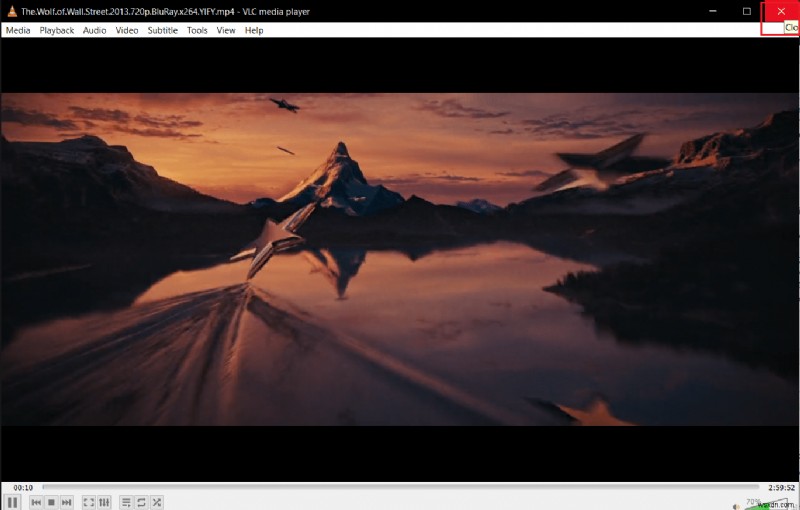800x510 pixels.
Task: Seek within the playback progress bar
Action: point(401,488)
